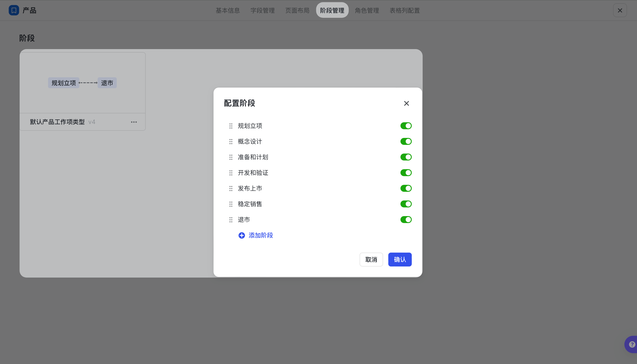Click the 规划立项 node in the flow preview
Viewport: 637px width, 364px height.
[x=63, y=83]
